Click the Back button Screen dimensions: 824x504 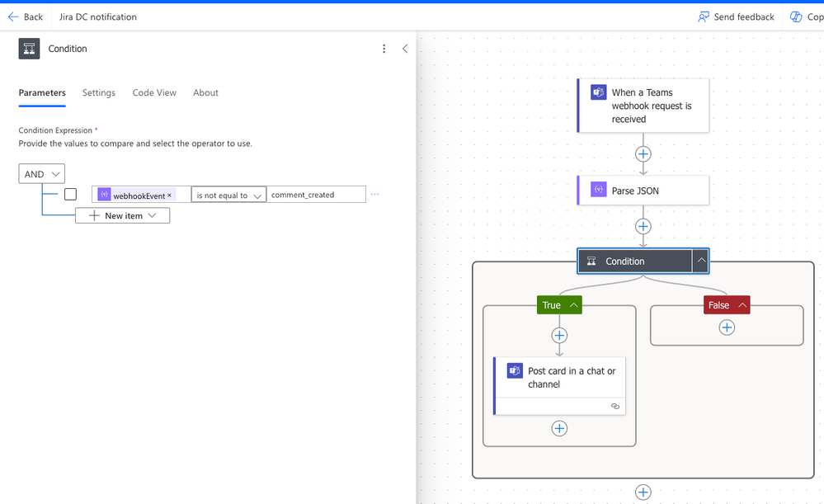coord(26,16)
